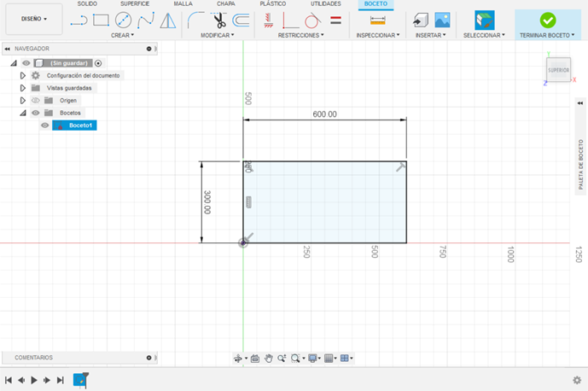Select the Offset tool in MODIFICAR
The image size is (588, 391).
(241, 20)
